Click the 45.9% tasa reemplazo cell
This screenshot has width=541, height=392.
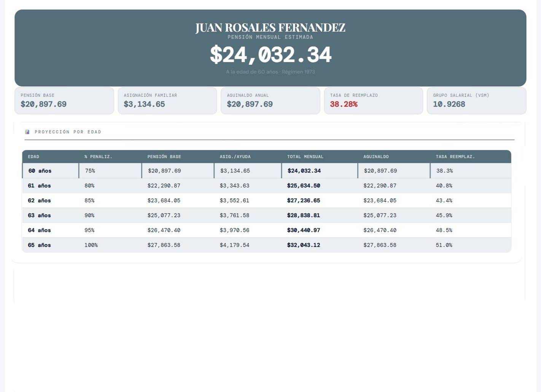pyautogui.click(x=444, y=215)
